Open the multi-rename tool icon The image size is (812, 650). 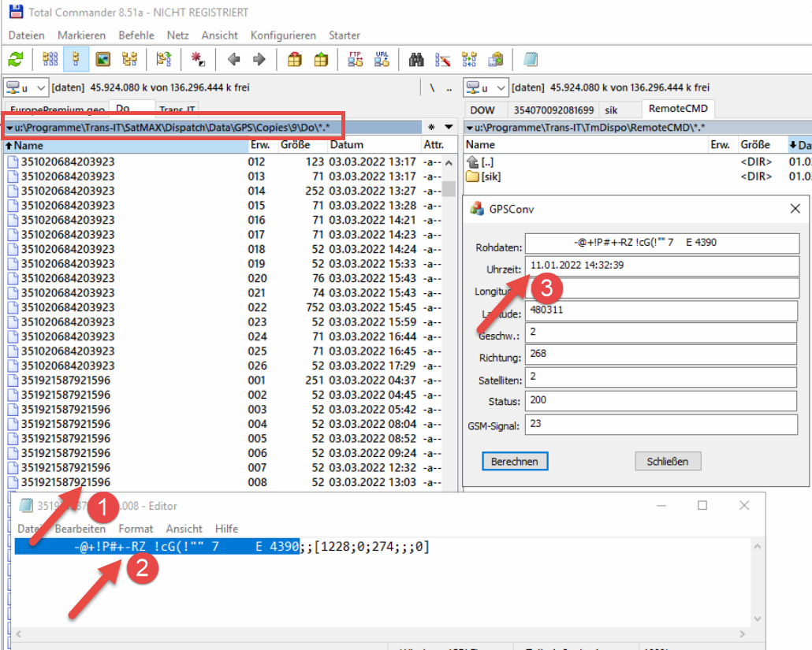[x=443, y=59]
